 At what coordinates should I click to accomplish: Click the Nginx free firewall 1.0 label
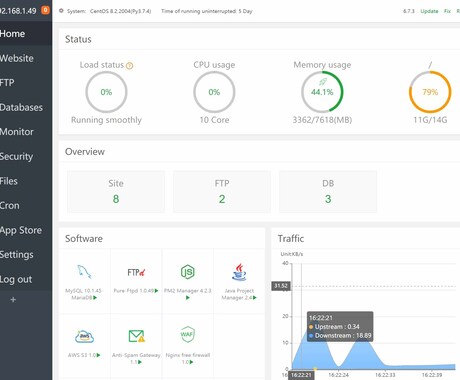click(188, 358)
